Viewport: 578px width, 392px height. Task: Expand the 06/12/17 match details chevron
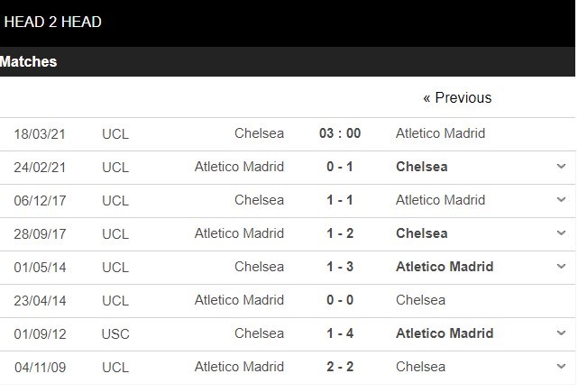(x=561, y=200)
